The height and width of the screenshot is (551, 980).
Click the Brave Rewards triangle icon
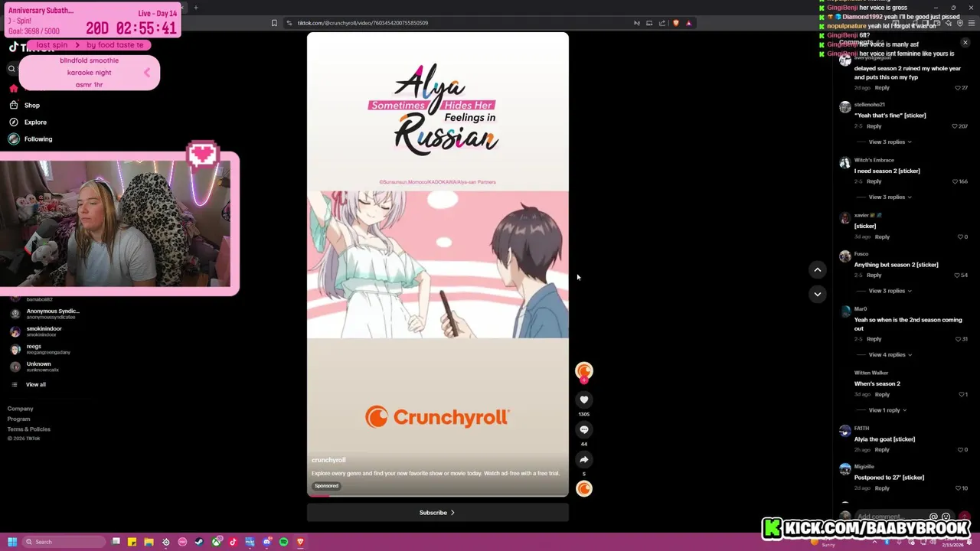click(x=688, y=23)
